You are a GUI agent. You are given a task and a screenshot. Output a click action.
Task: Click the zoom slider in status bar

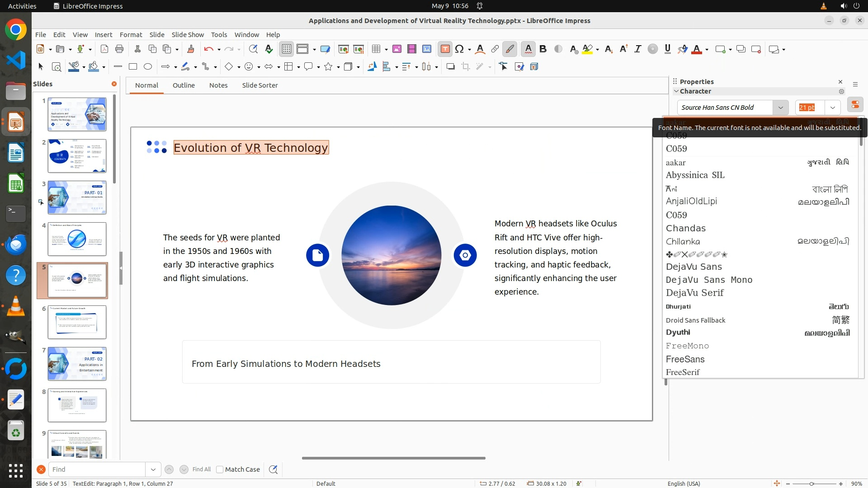tap(811, 484)
